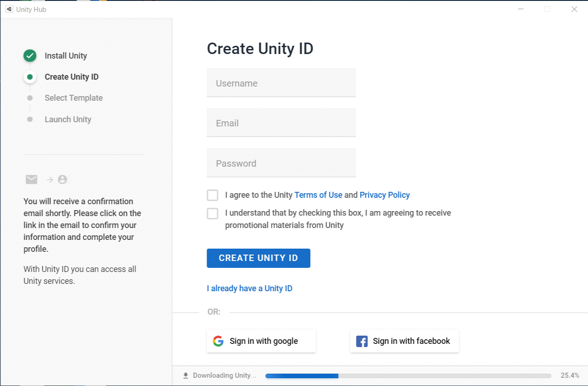Click the download arrow icon in status bar

click(x=186, y=375)
